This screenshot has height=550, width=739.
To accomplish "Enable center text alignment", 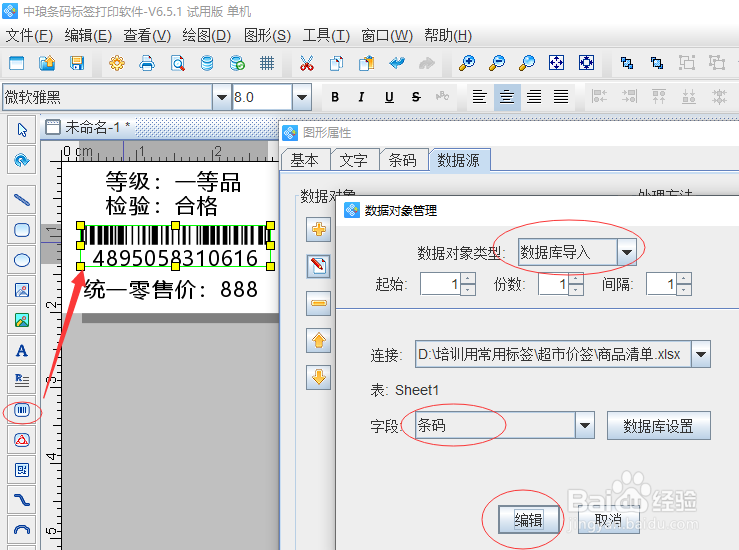I will coord(507,97).
